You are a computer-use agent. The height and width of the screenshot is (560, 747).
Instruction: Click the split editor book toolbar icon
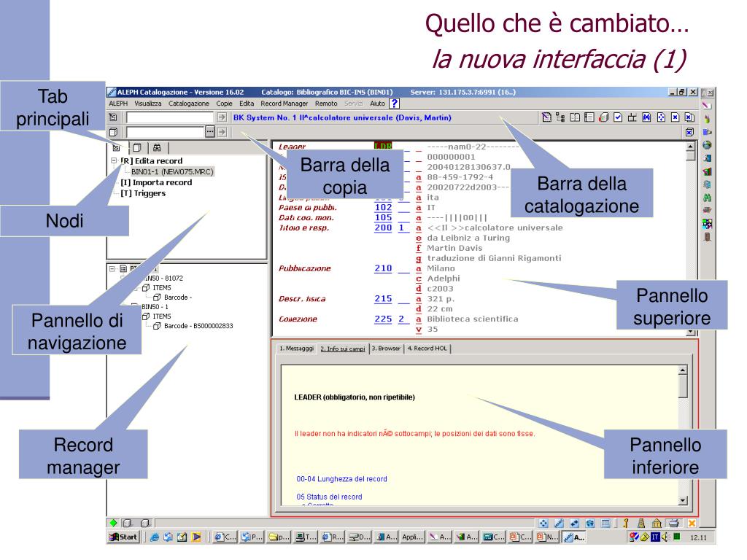pyautogui.click(x=575, y=117)
